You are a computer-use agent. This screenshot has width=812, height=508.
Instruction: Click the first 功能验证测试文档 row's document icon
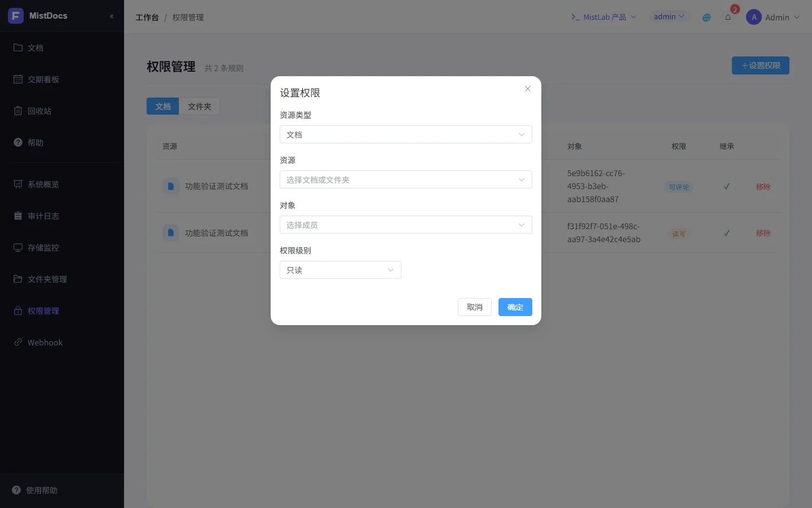[x=171, y=186]
